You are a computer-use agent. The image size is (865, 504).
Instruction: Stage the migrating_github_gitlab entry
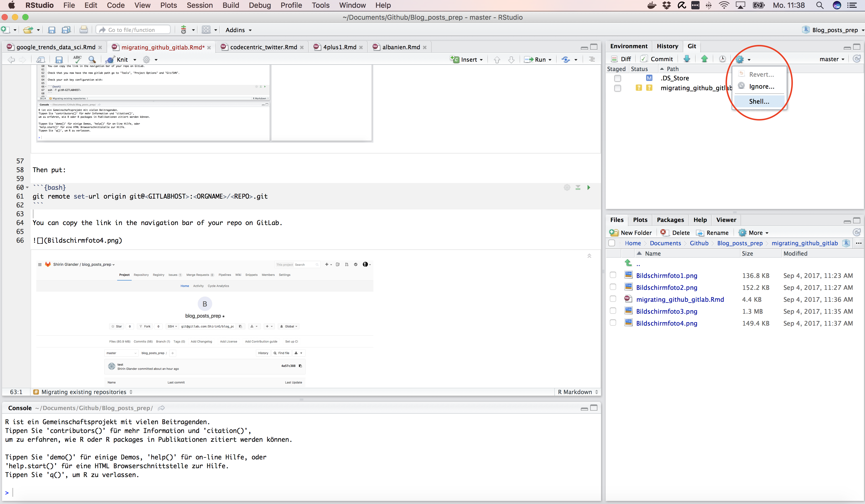pos(618,88)
